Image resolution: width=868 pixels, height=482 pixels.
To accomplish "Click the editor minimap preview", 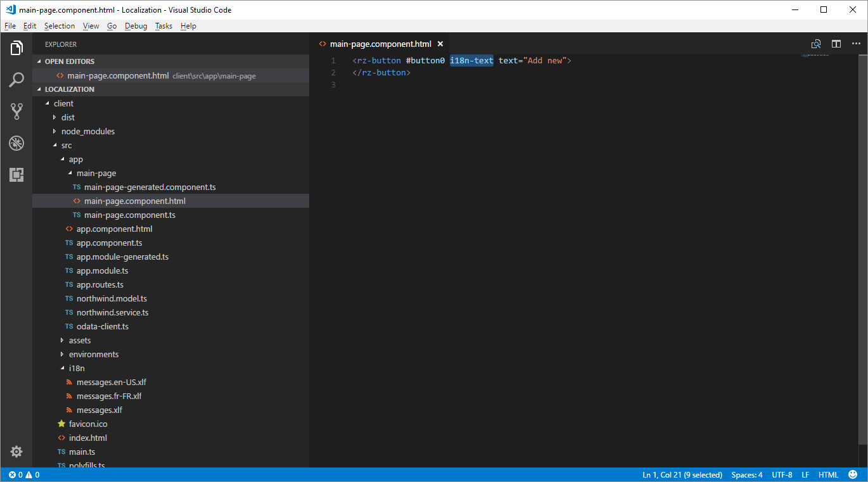I will (x=815, y=56).
